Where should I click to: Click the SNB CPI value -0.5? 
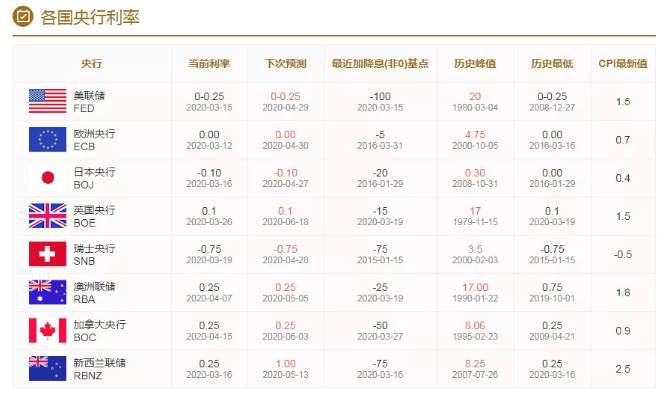tap(623, 254)
